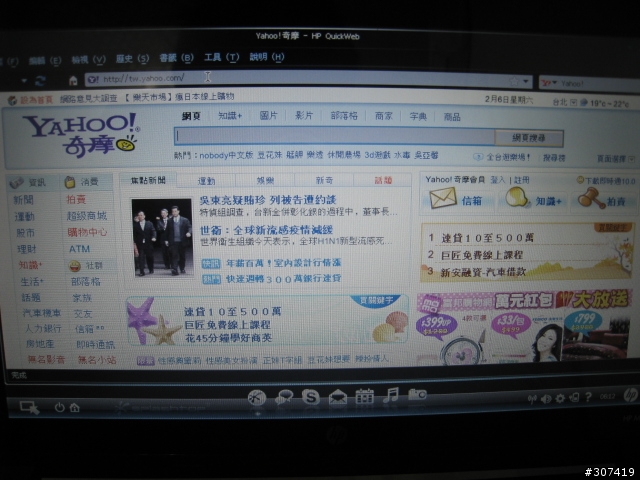640x480 pixels.
Task: Open the chat bubbles dock icon
Action: (x=284, y=397)
